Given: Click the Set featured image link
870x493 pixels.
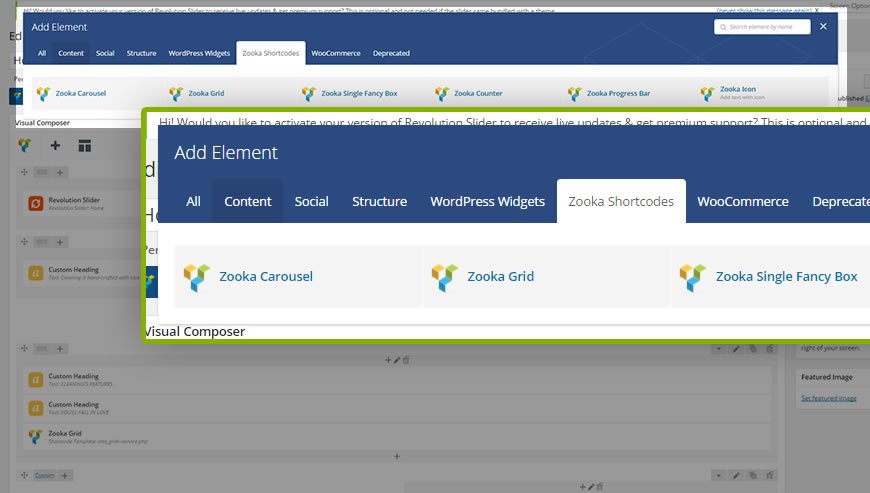Looking at the screenshot, I should coord(829,398).
